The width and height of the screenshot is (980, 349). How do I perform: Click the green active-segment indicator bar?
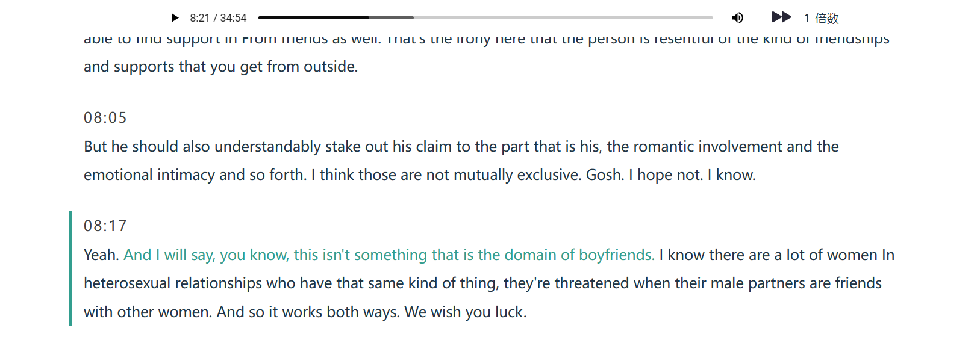70,268
